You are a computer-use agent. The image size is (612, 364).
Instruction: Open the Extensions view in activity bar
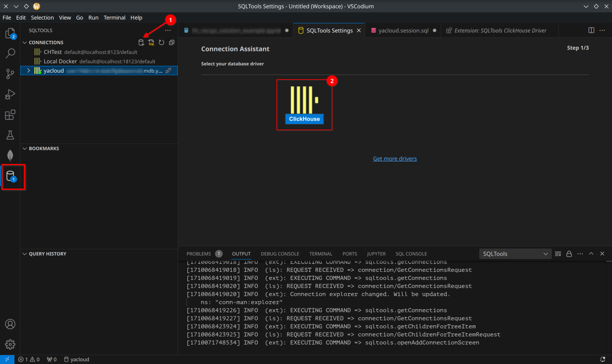click(10, 114)
